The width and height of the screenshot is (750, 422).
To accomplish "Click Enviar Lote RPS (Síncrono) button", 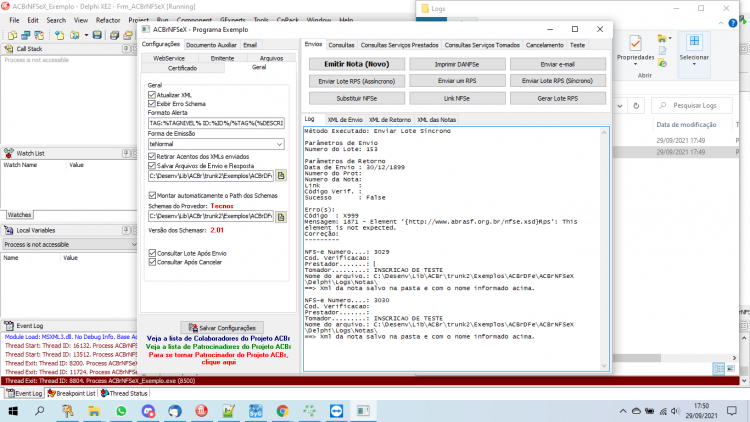I will (x=558, y=81).
